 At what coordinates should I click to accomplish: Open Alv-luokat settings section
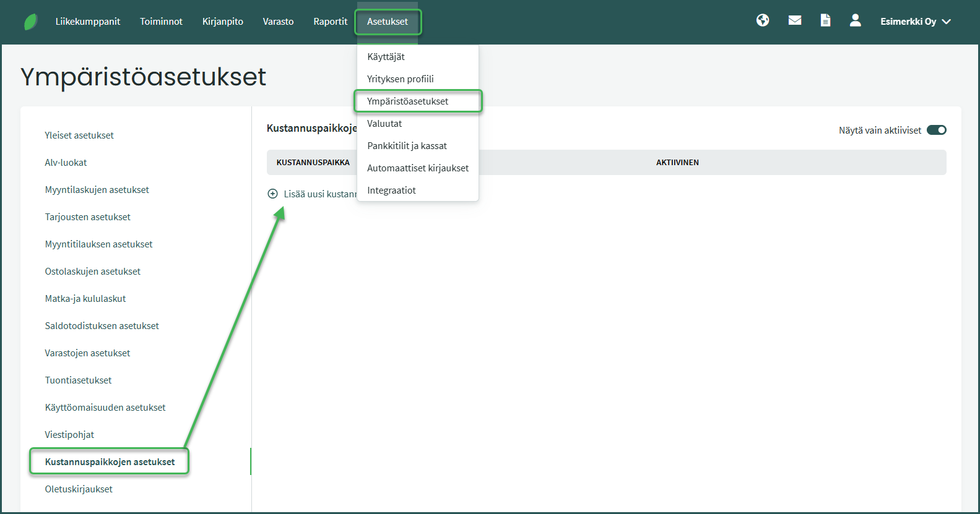[66, 162]
